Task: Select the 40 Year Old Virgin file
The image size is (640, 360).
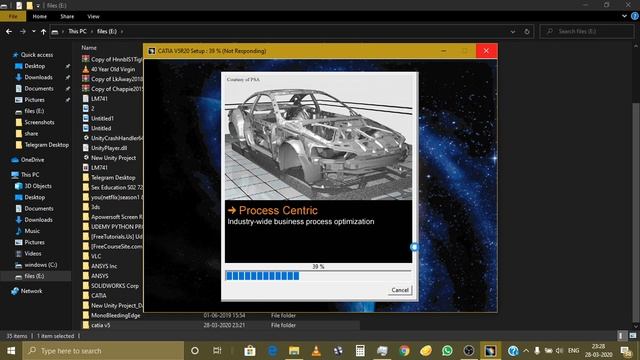Action: (113, 69)
